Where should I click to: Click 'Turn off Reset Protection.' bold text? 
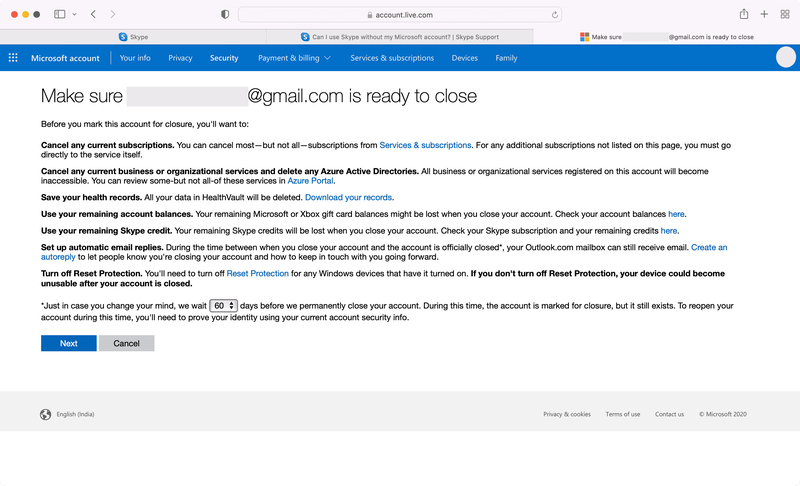click(x=92, y=273)
